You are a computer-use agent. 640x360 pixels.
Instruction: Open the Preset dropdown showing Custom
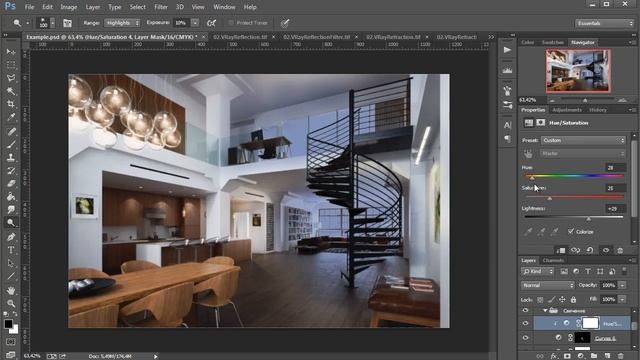point(583,140)
